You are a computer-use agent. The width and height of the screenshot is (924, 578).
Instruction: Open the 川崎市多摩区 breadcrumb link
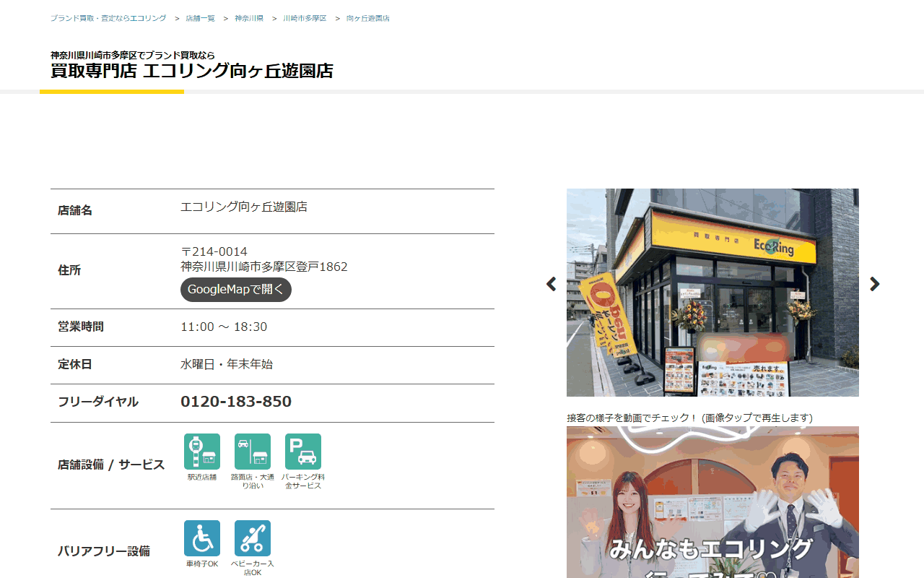pos(305,18)
